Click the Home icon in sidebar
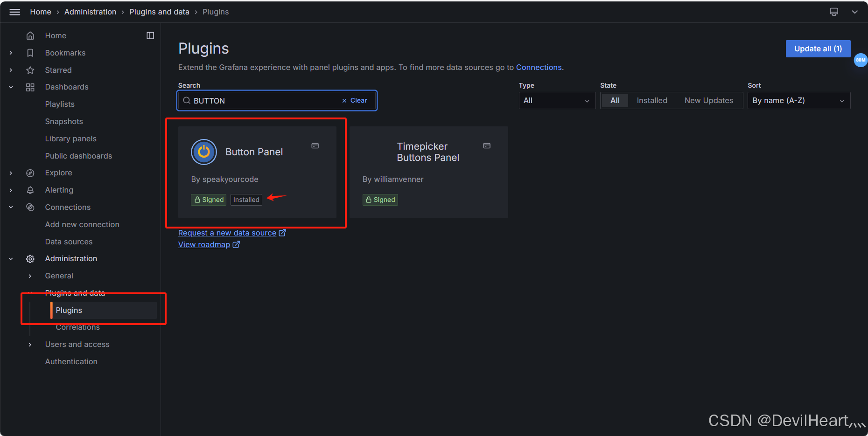Image resolution: width=868 pixels, height=436 pixels. [30, 35]
